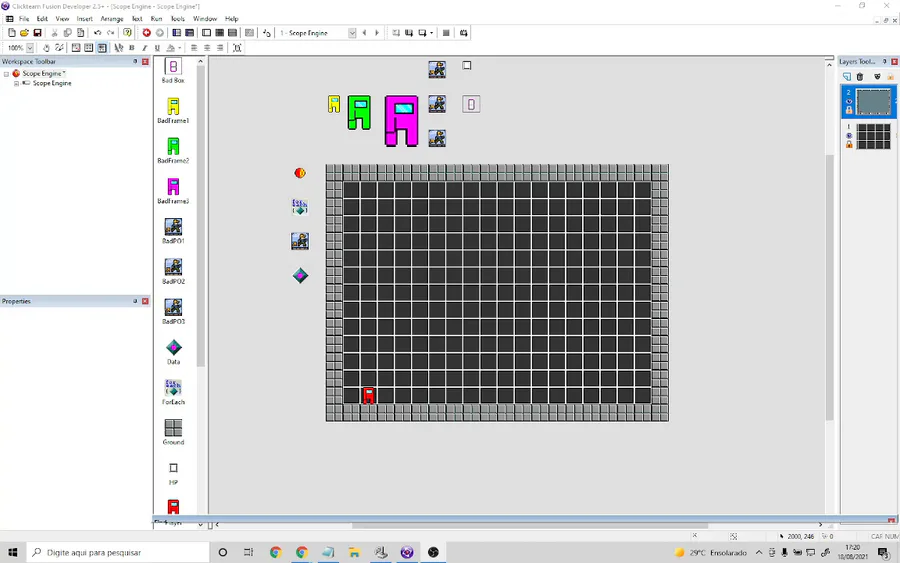
Task: Toggle bold text formatting
Action: point(131,48)
